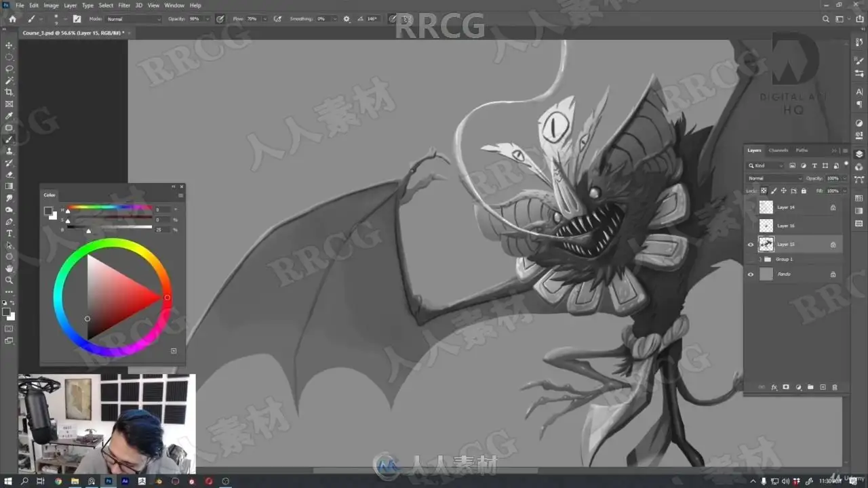Delete the selected layer
868x488 pixels.
835,387
